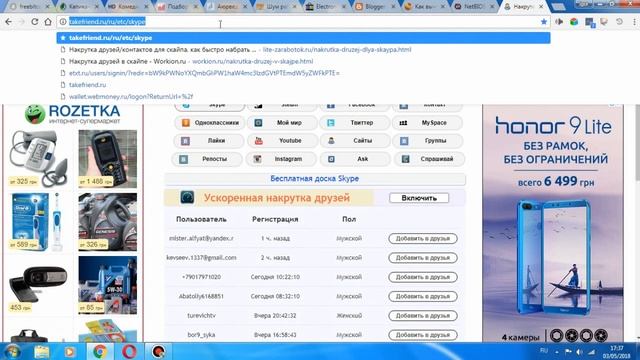Viewport: 640px width, 360px height.
Task: Open File Explorer from the taskbar
Action: click(x=42, y=351)
